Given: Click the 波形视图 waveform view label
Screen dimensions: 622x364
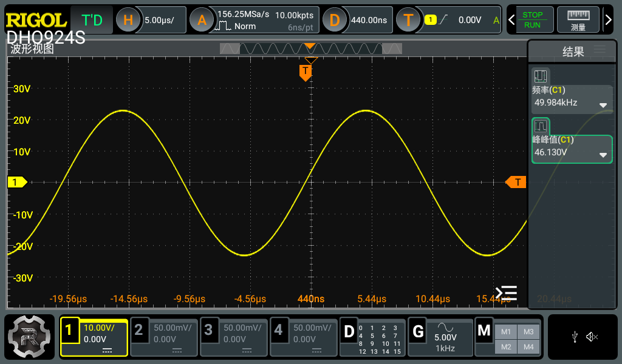Looking at the screenshot, I should point(32,49).
